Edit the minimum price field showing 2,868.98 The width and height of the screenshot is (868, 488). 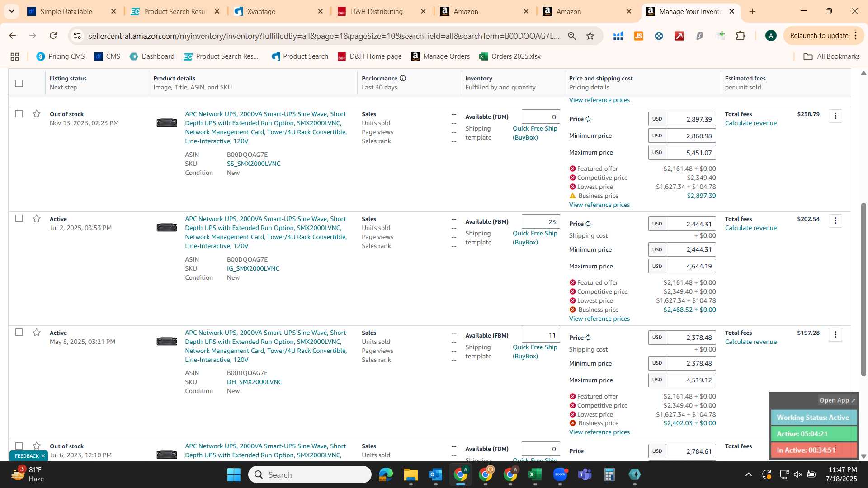pos(691,136)
